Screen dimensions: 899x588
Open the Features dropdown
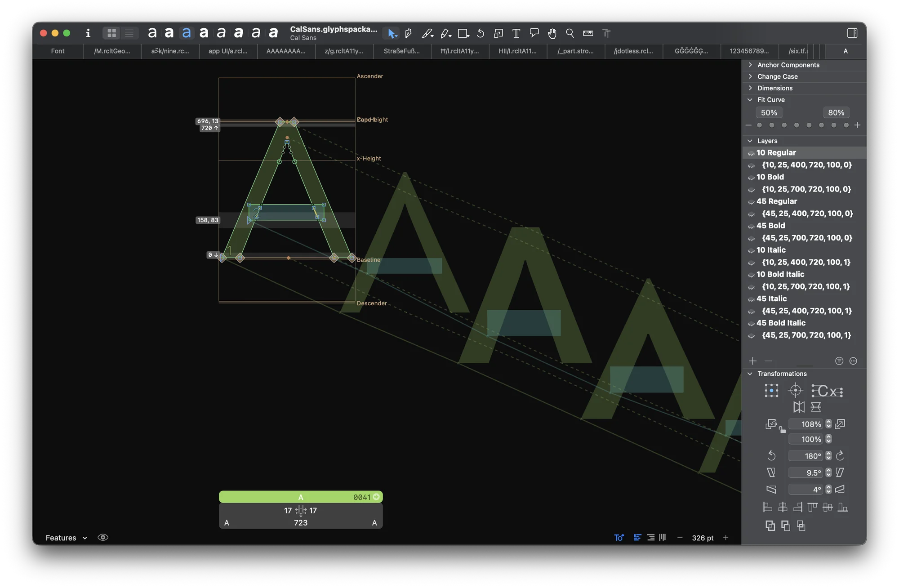[x=66, y=538]
